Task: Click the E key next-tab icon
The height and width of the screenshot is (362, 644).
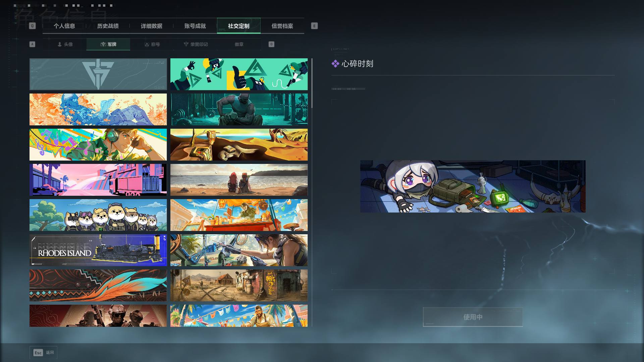Action: (x=314, y=26)
